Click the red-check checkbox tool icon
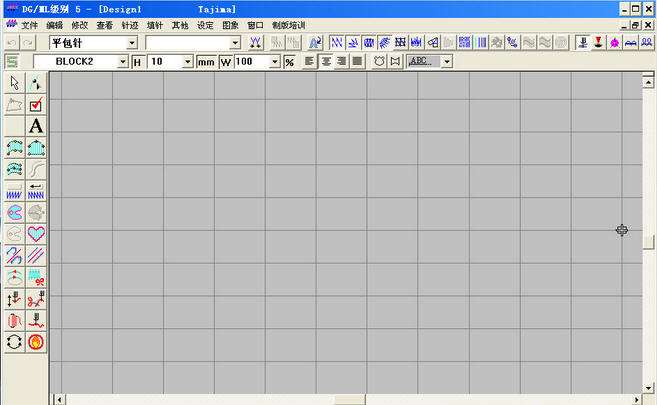This screenshot has width=657, height=405. point(36,105)
